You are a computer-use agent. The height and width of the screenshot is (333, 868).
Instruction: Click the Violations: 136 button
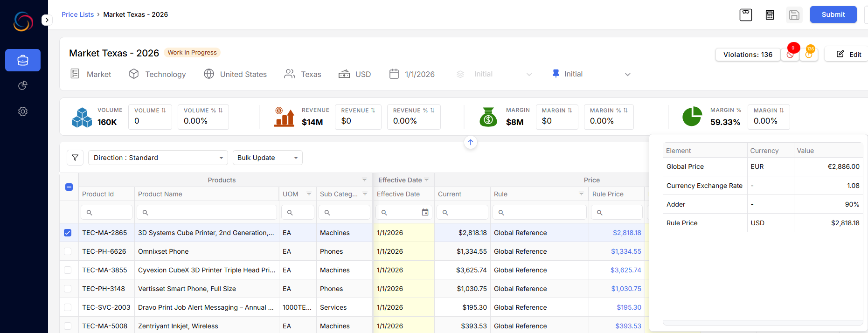[x=748, y=55]
